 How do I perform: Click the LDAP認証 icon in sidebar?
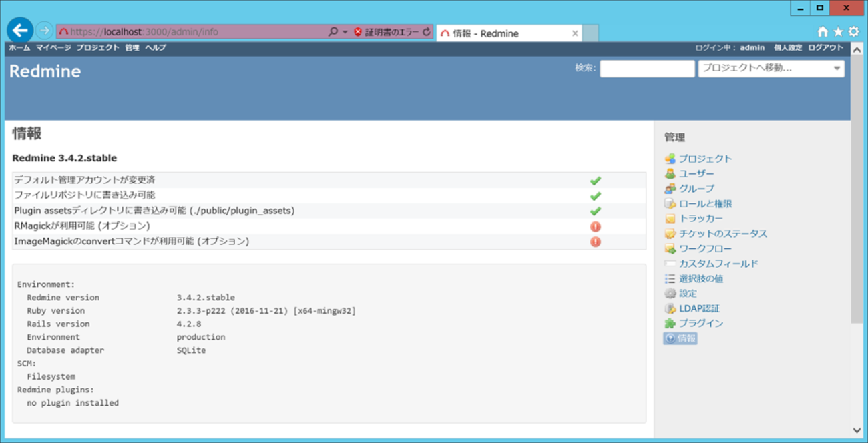[x=670, y=308]
